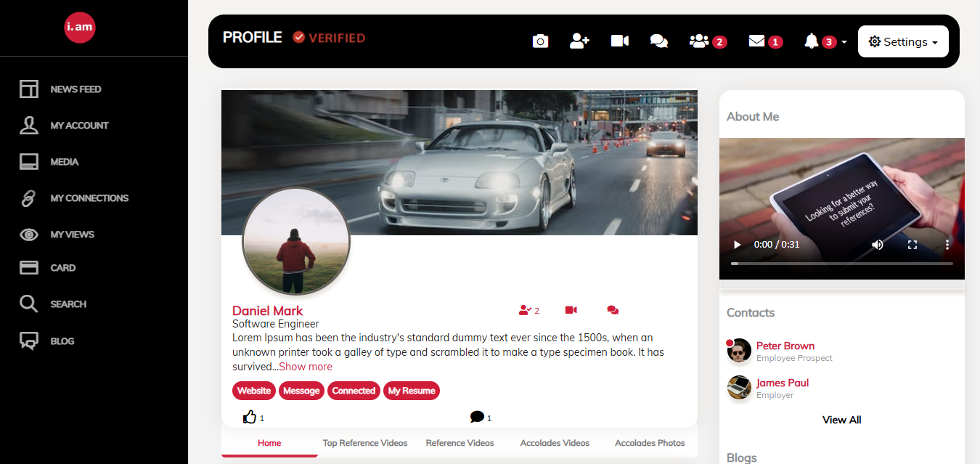Switch to Reference Videos tab
Image resolution: width=980 pixels, height=464 pixels.
pos(460,443)
